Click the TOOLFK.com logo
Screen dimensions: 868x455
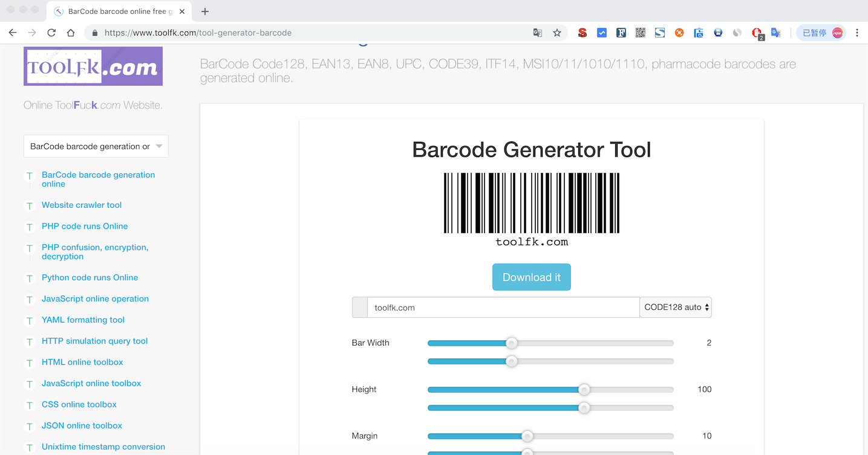[x=93, y=66]
